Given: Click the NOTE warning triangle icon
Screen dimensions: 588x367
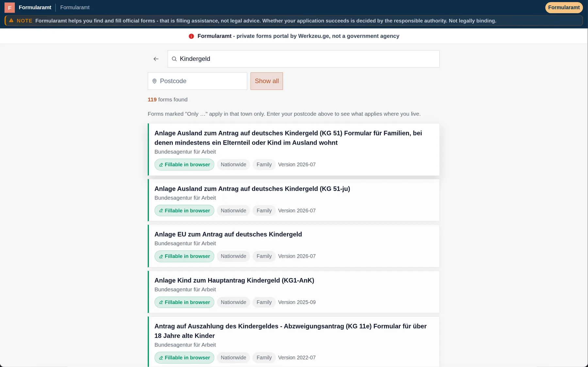Looking at the screenshot, I should (11, 20).
